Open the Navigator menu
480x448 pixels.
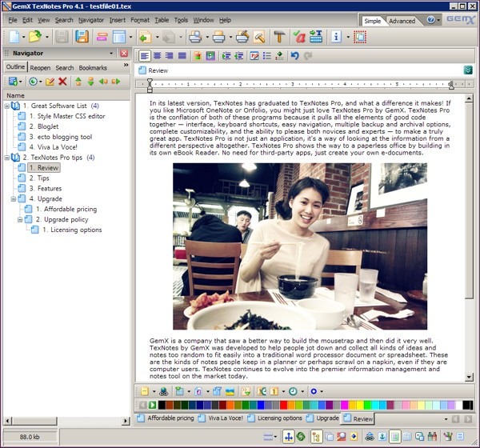tap(91, 20)
